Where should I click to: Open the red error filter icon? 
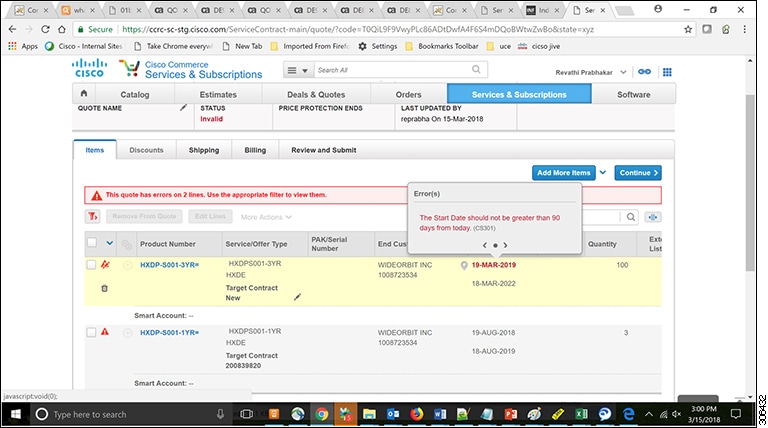click(93, 216)
